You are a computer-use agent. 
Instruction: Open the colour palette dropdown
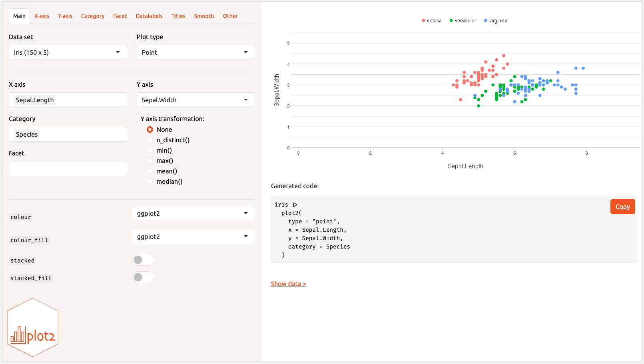coord(193,213)
